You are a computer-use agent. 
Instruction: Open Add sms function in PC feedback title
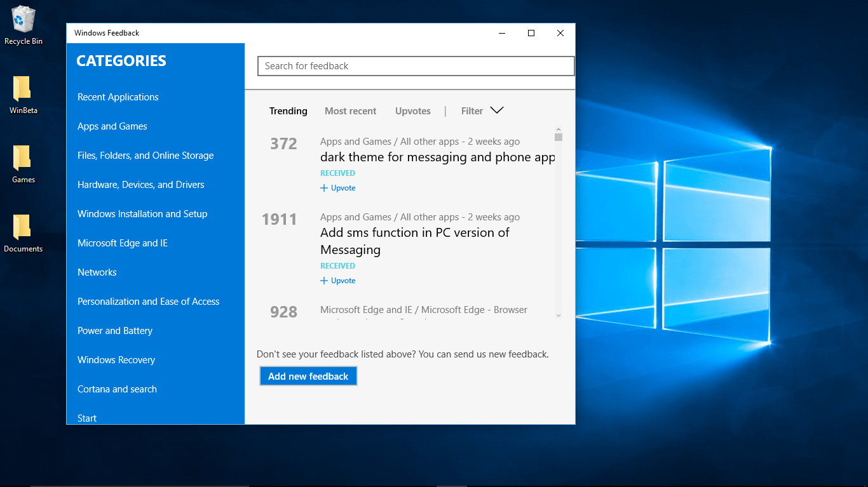pos(415,241)
